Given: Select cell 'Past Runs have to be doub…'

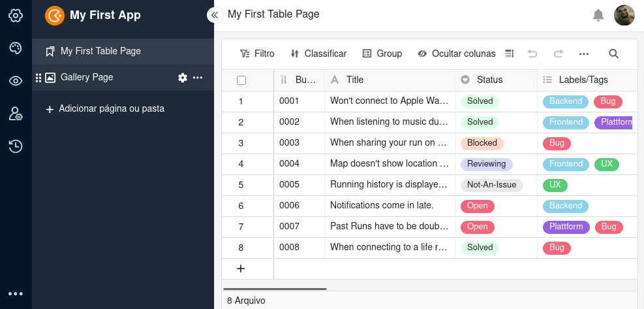Looking at the screenshot, I should pyautogui.click(x=390, y=226).
